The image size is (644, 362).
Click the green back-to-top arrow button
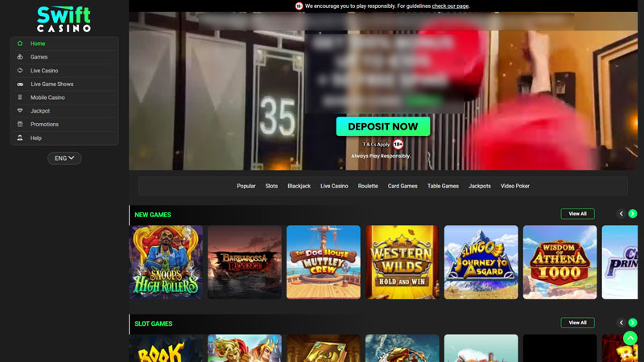630,338
